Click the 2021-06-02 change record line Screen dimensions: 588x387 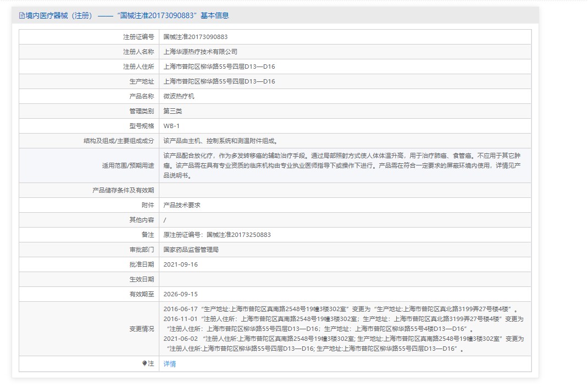click(x=343, y=344)
